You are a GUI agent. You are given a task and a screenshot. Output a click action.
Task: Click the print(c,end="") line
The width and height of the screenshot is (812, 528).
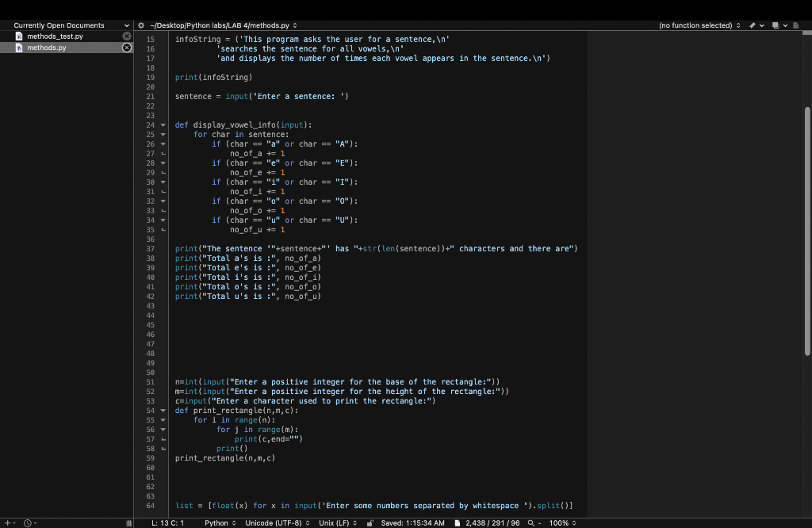point(268,439)
